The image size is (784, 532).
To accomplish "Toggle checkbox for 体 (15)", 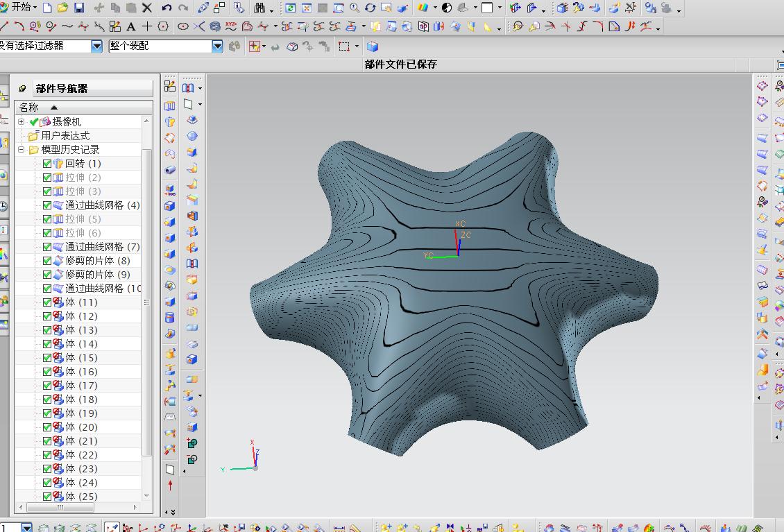I will point(47,358).
